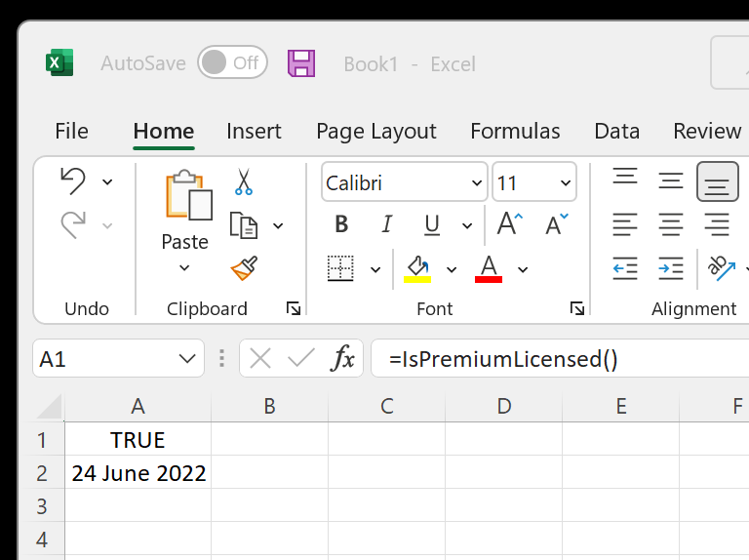
Task: Decrease font size with smaller A
Action: pyautogui.click(x=557, y=223)
